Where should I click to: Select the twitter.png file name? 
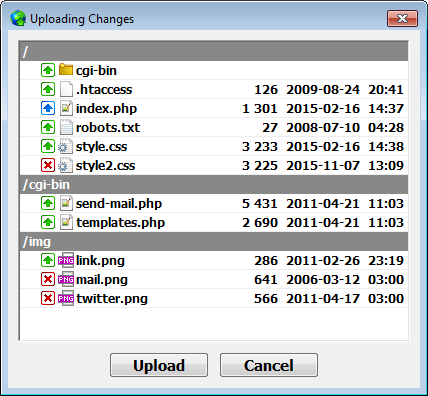112,299
